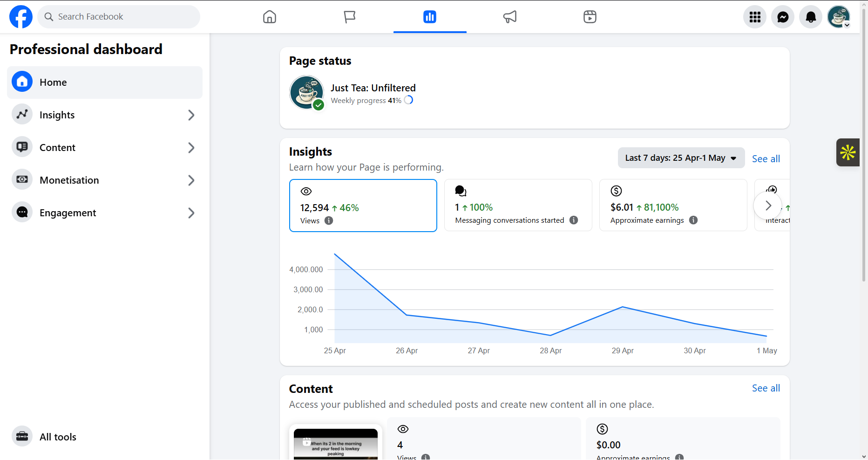Click the Insights sidebar graph icon
The image size is (868, 460).
[x=22, y=114]
